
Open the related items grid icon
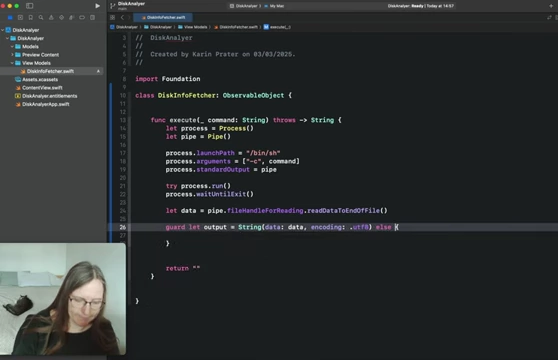[x=112, y=17]
